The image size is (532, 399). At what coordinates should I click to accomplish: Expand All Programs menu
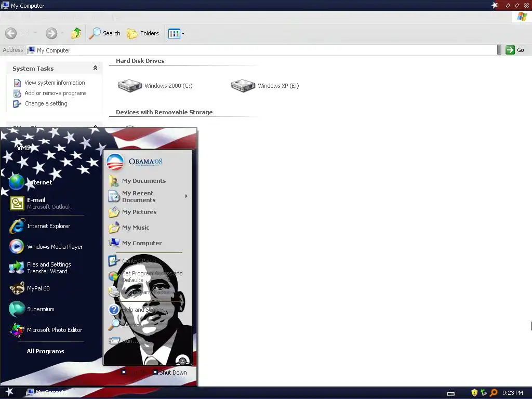pyautogui.click(x=46, y=351)
